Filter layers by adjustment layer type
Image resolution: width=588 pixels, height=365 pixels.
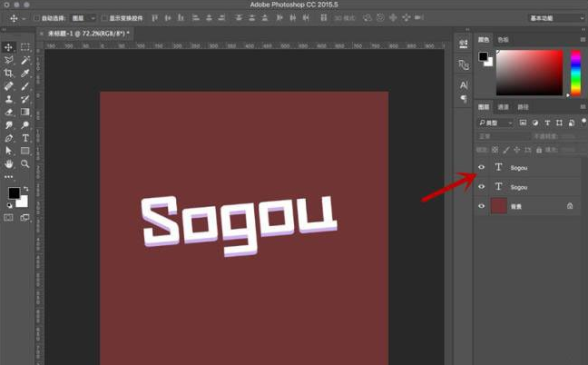[535, 123]
